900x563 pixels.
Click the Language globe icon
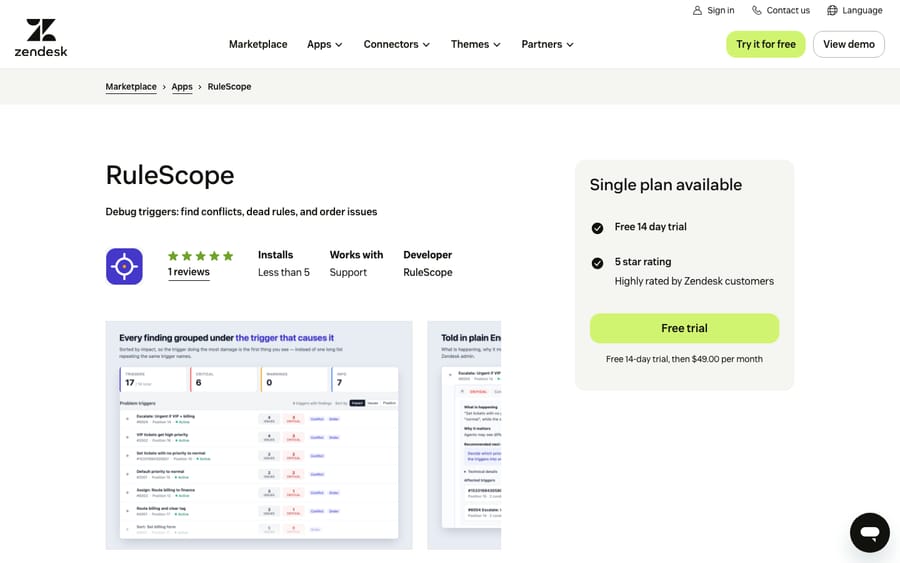[x=832, y=10]
